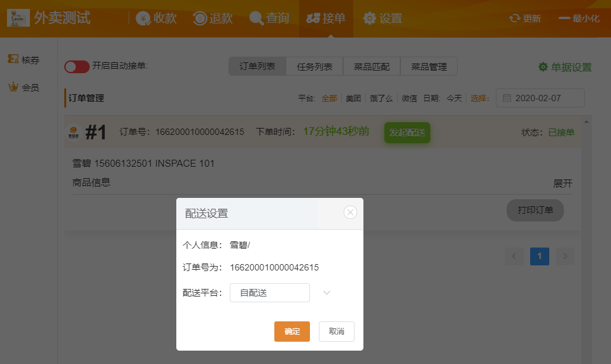
Task: Enable the 开启自动接单 auto-accept switch
Action: click(76, 66)
